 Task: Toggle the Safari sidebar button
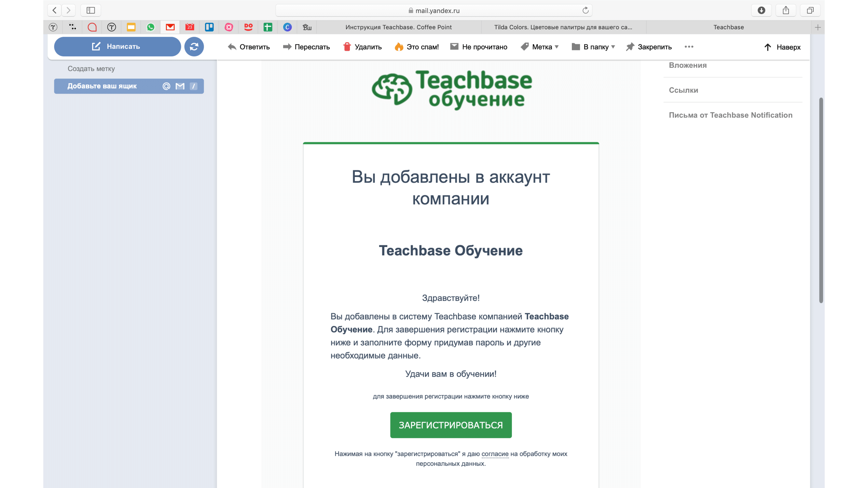tap(91, 10)
